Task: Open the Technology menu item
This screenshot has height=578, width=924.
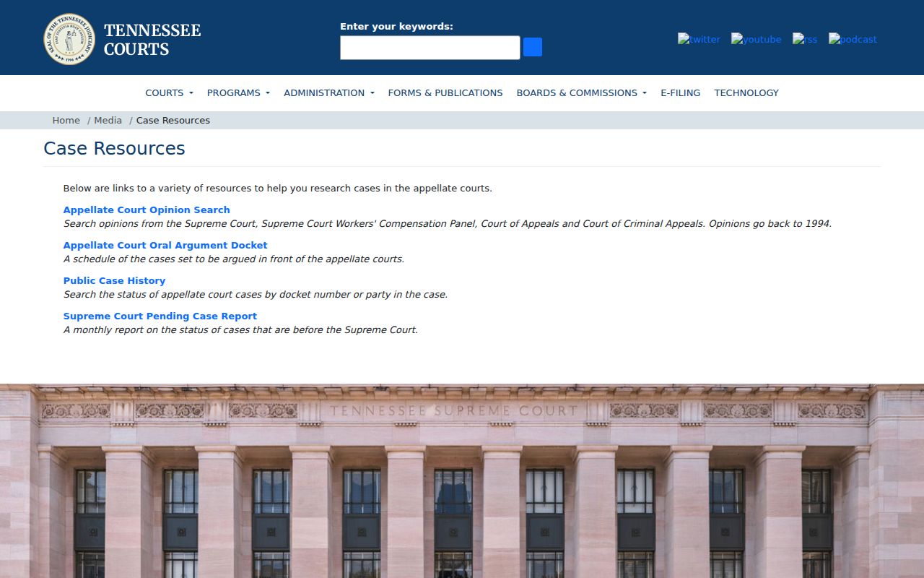Action: pyautogui.click(x=746, y=92)
